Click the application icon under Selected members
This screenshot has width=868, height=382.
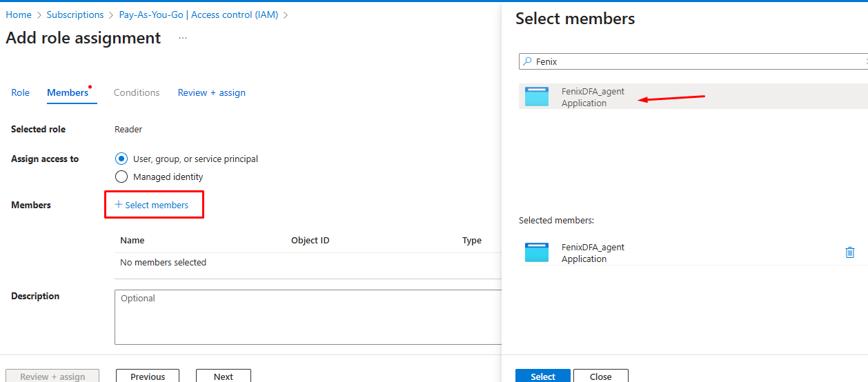(x=537, y=252)
